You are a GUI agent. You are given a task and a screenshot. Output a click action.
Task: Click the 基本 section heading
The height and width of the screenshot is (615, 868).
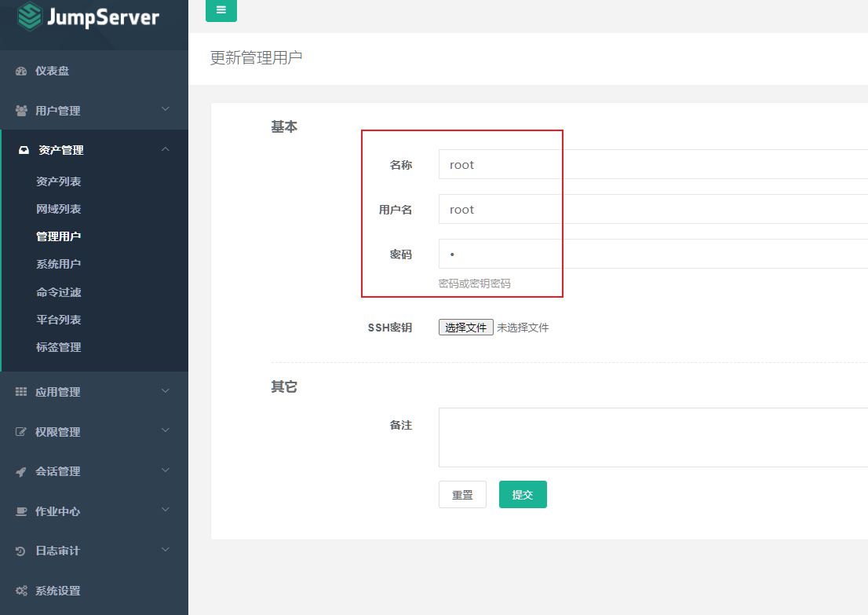point(284,127)
